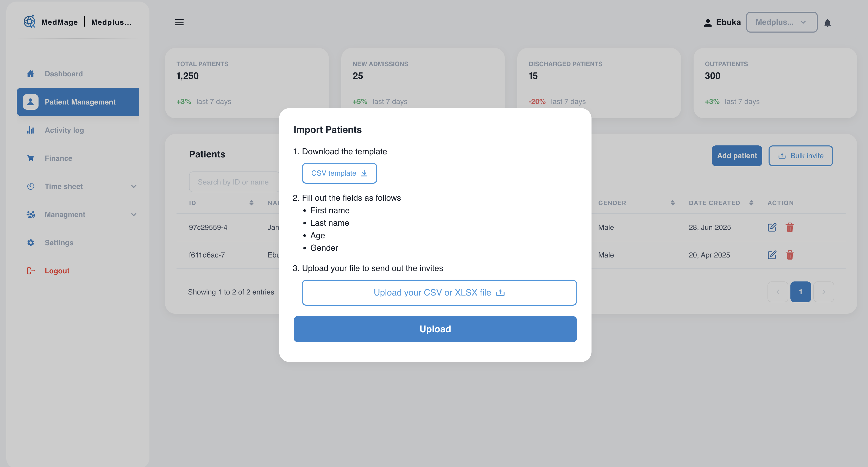Screen dimensions: 868x467
Task: Click the hamburger menu icon
Action: point(179,22)
